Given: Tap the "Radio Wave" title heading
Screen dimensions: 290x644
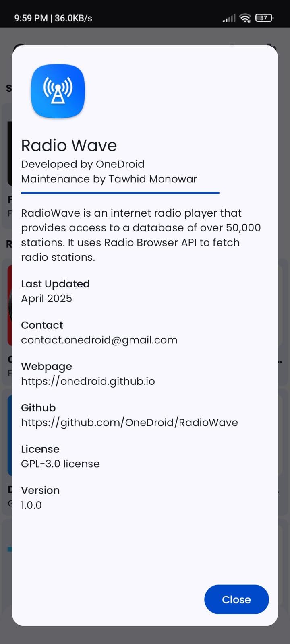Looking at the screenshot, I should pos(69,145).
